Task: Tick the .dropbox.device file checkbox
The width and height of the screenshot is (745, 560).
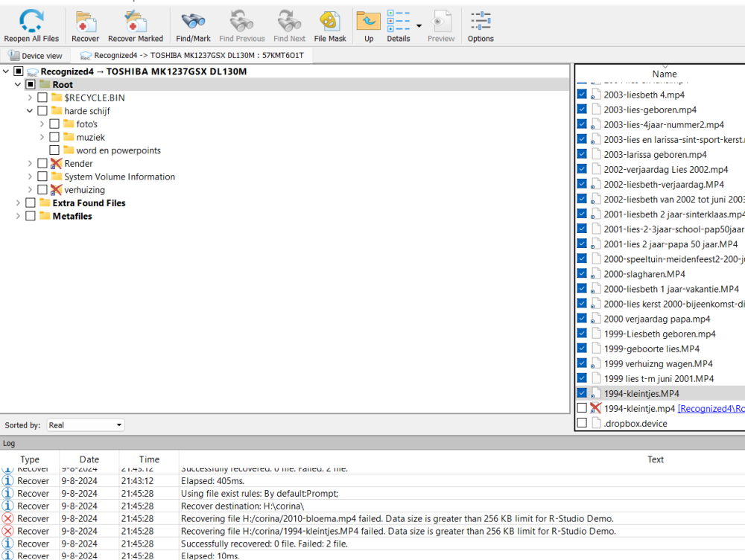Action: click(x=582, y=423)
